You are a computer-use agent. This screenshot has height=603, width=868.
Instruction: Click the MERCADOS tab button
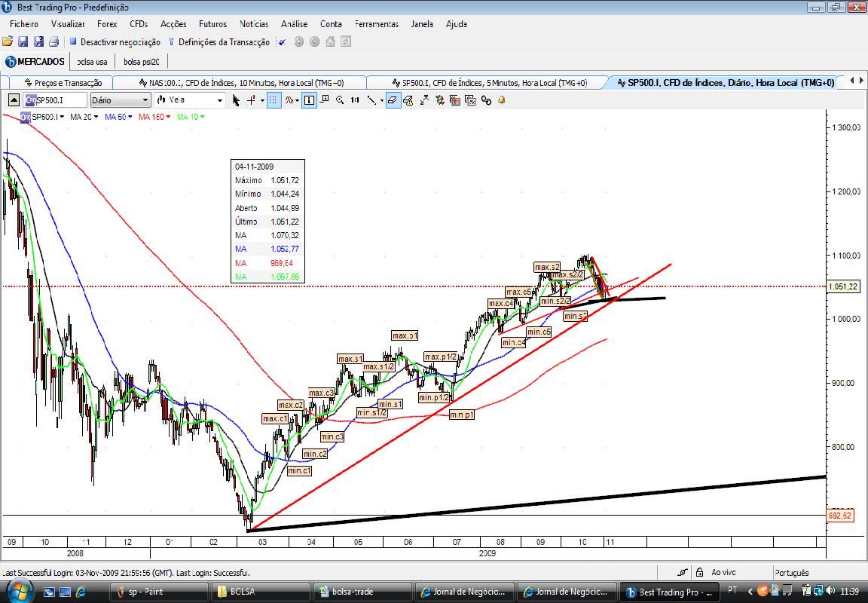[x=35, y=62]
